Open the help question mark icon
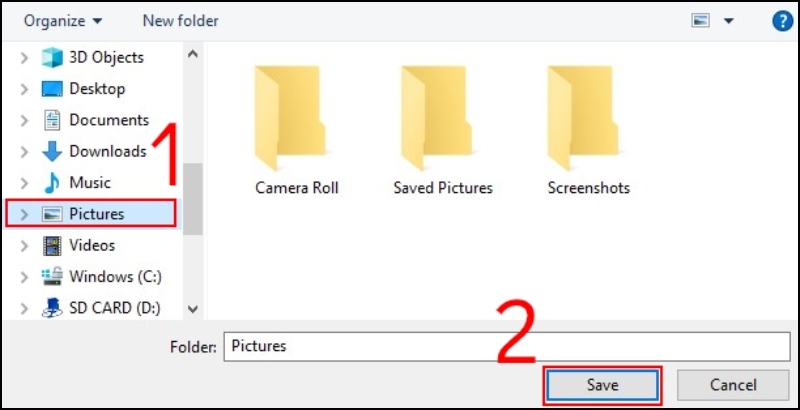The image size is (800, 410). pos(783,21)
